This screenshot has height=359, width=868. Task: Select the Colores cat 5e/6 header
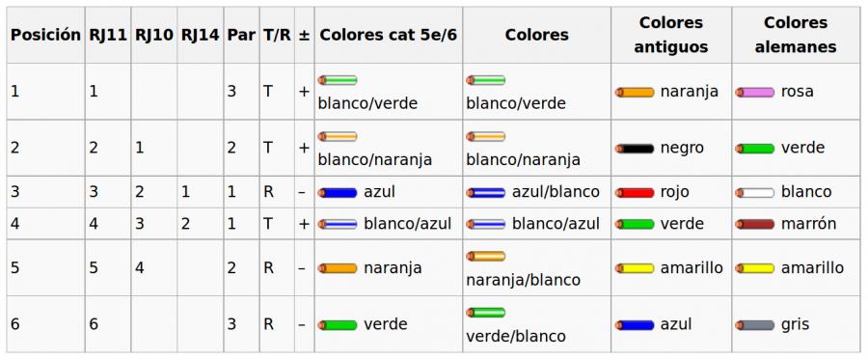tap(389, 35)
